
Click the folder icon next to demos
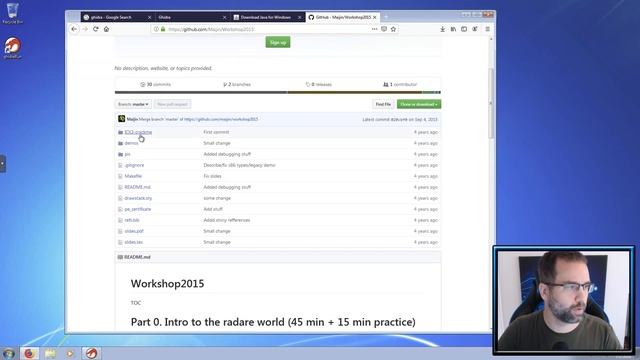(x=120, y=143)
